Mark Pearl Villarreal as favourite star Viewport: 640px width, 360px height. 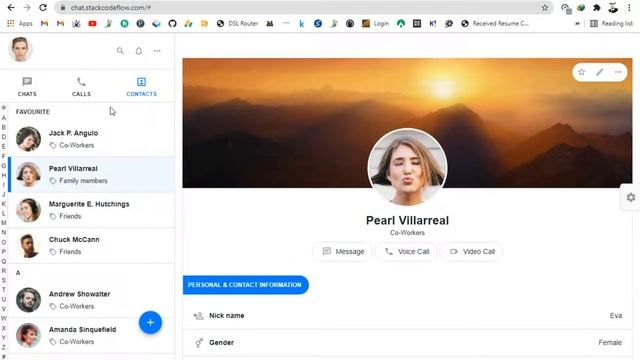point(582,72)
